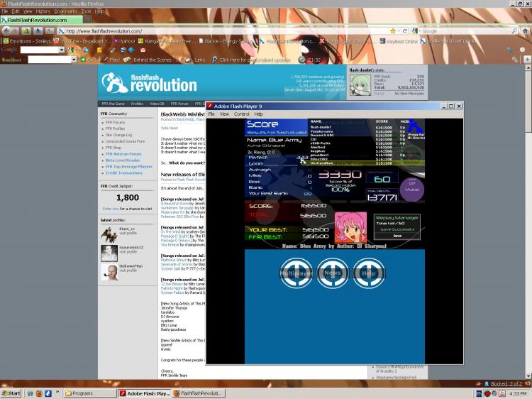This screenshot has width=532, height=399.
Task: Open the News circular button in the game
Action: pos(333,273)
